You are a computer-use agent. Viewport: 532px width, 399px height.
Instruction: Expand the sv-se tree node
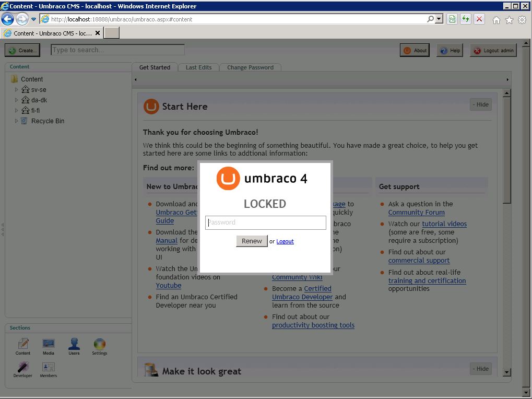tap(16, 90)
